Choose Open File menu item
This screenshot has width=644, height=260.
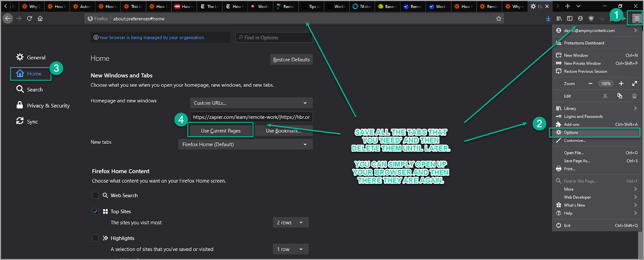point(597,153)
